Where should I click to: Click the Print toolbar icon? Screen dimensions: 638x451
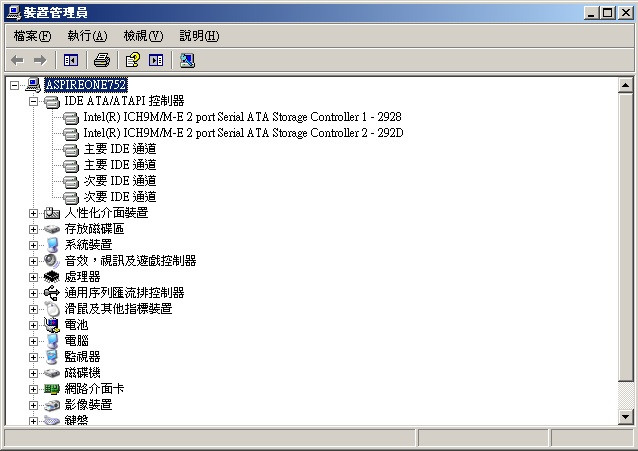coord(102,61)
